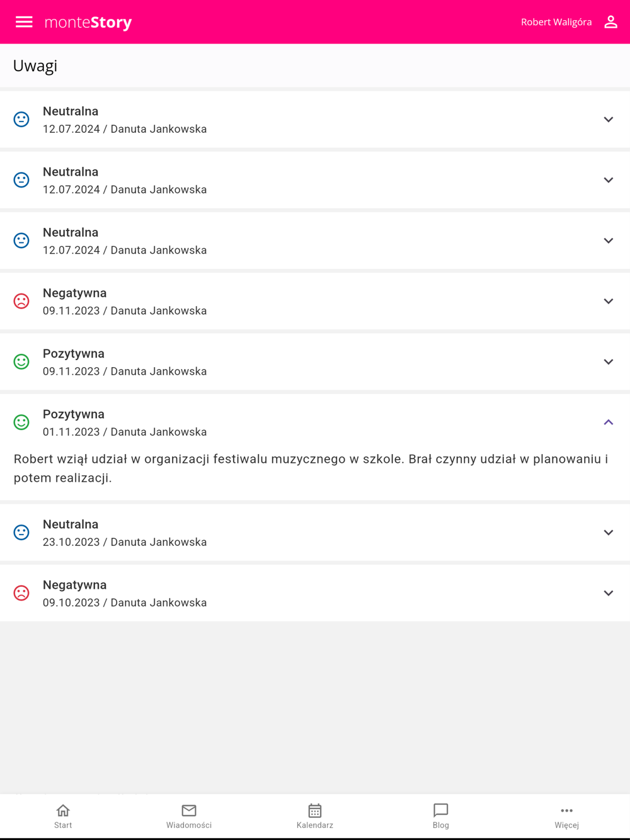Go to the Wiadomości messages tab
Image resolution: width=630 pixels, height=840 pixels.
pos(189,816)
